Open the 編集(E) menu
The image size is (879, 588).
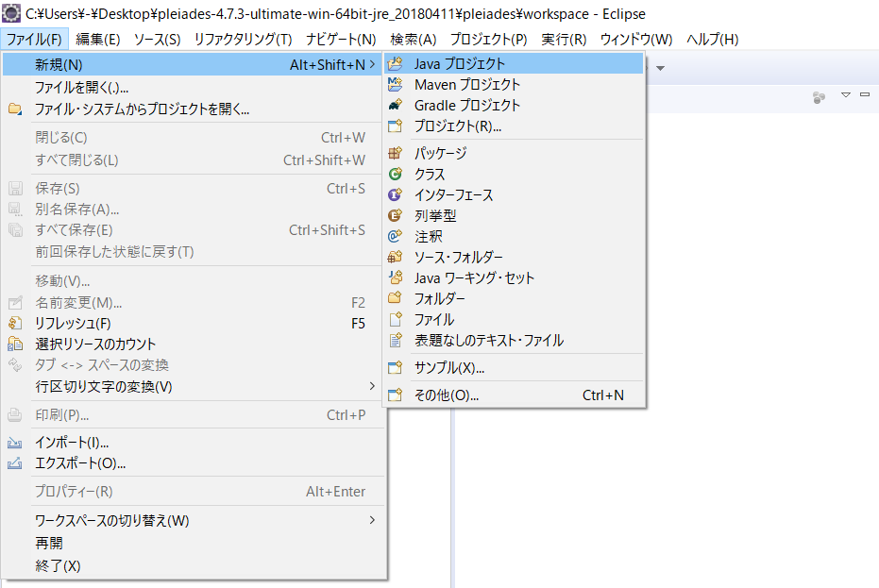click(97, 40)
